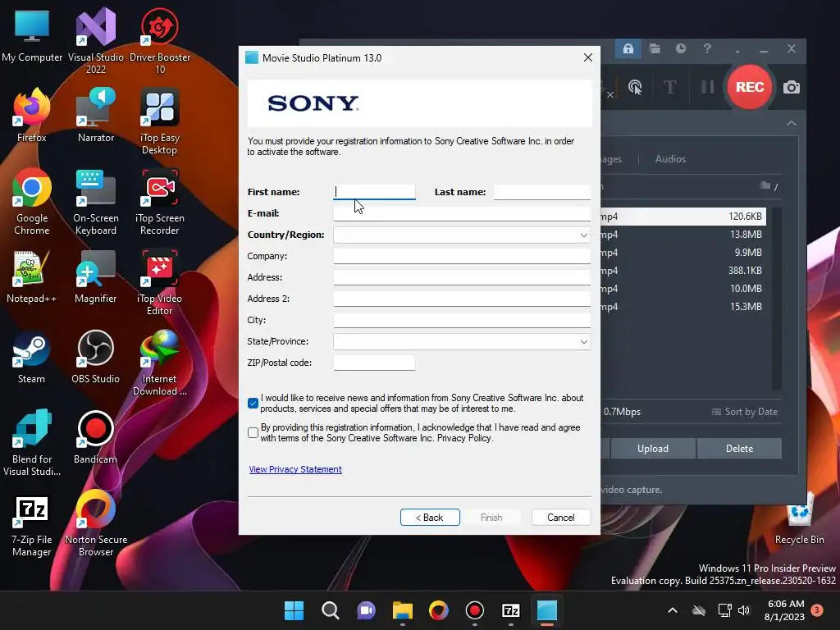
Task: Open Visual Studio 2022 desktop shortcut
Action: pos(95,39)
